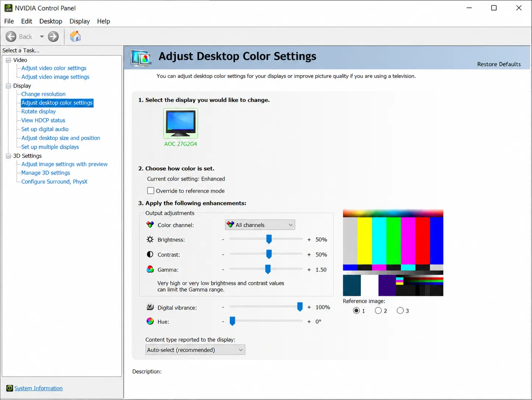Click the color bars reference image
The width and height of the screenshot is (532, 400).
click(393, 253)
